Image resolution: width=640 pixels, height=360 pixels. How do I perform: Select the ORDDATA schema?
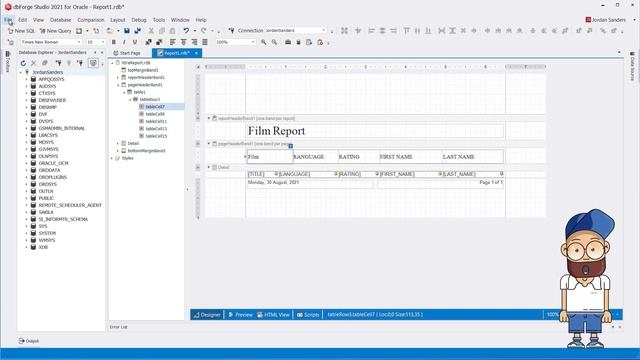pos(49,170)
